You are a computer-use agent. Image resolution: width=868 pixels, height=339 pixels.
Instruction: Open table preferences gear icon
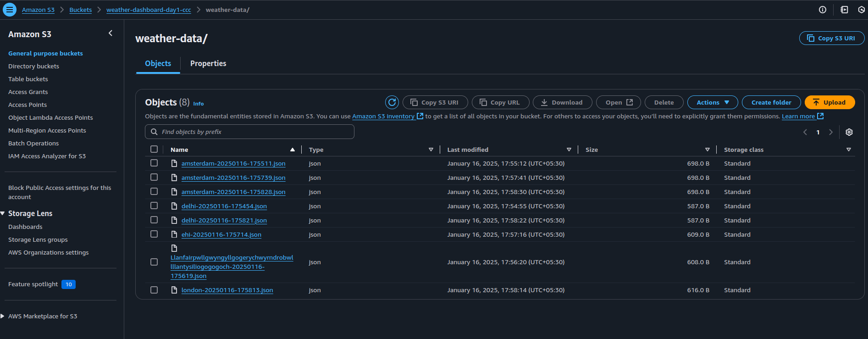tap(849, 132)
